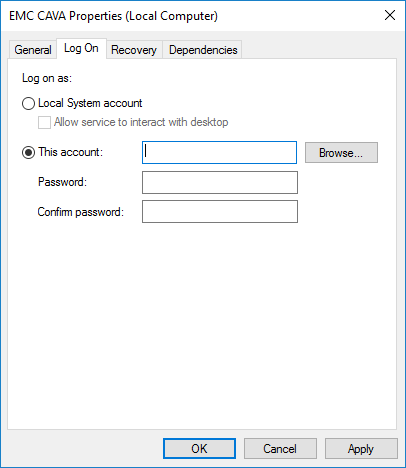Click the 'Confirm password:' label text
Image resolution: width=406 pixels, height=468 pixels.
(81, 212)
